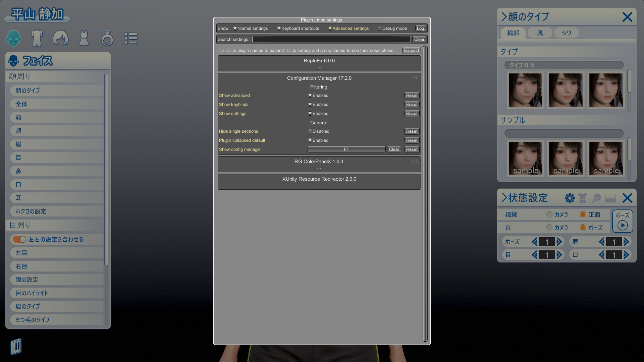Select 視線 カメラ radio button
Image resolution: width=644 pixels, height=362 pixels.
point(549,215)
